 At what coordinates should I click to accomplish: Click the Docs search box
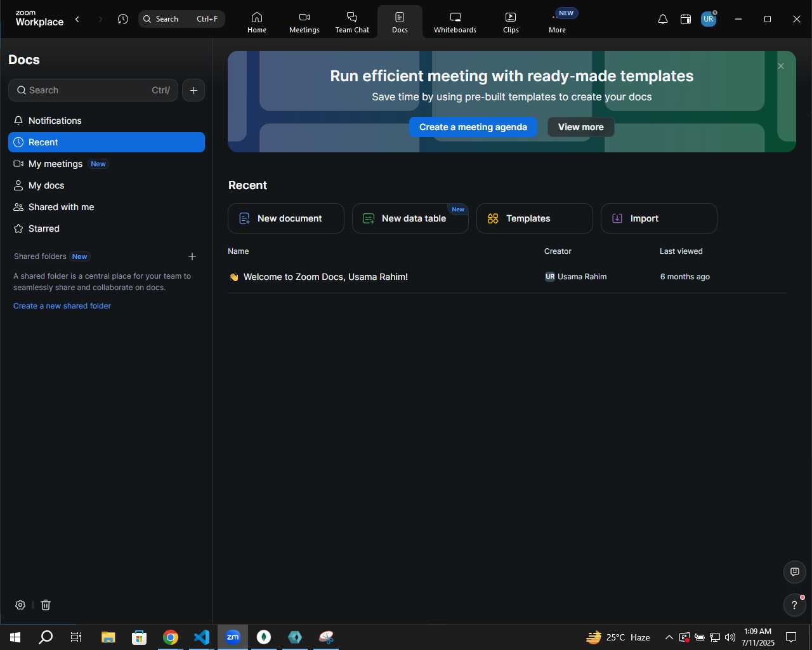tap(93, 90)
